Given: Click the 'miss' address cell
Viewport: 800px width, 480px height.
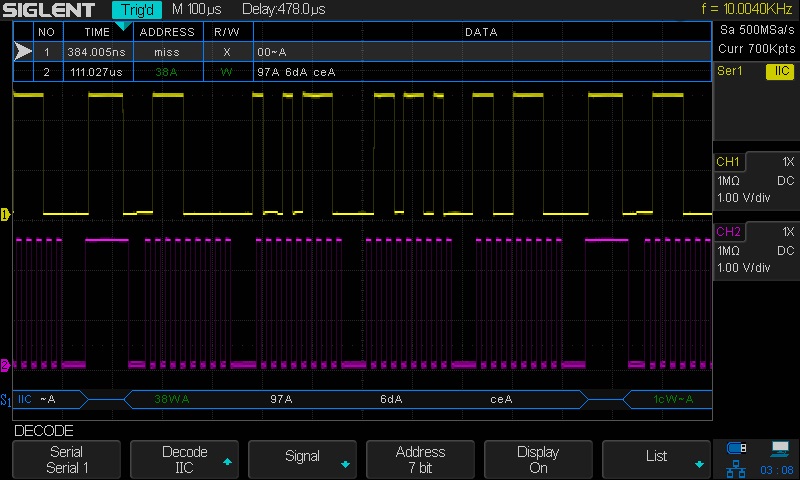Looking at the screenshot, I should (167, 52).
